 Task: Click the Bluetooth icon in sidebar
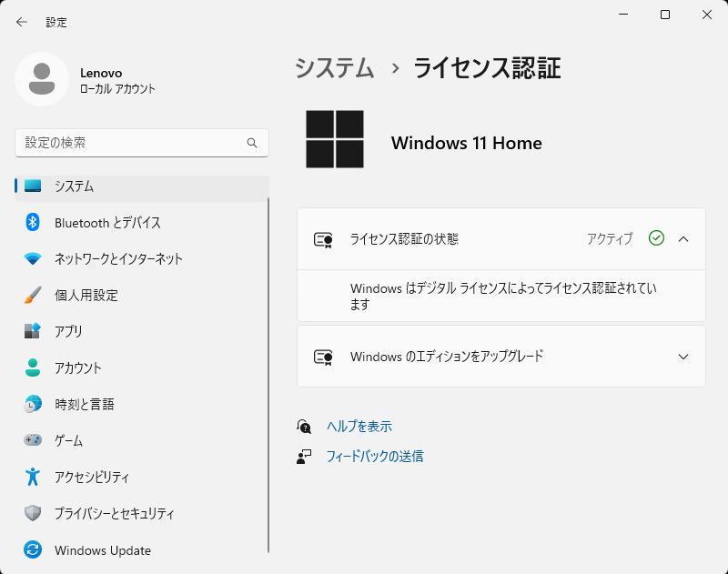pos(33,222)
